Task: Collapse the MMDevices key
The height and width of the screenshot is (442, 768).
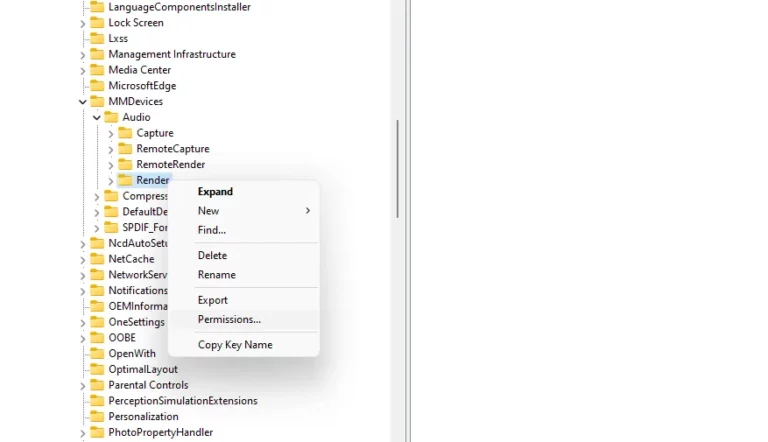Action: tap(82, 102)
